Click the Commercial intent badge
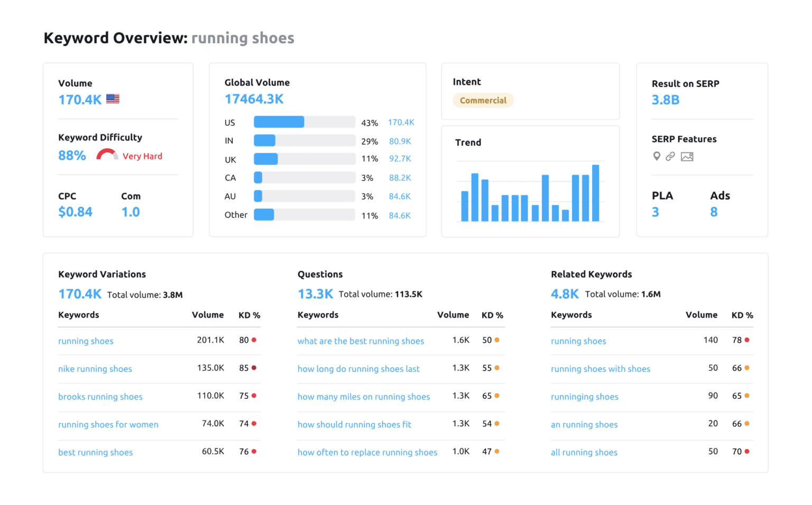The height and width of the screenshot is (505, 812). coord(483,100)
